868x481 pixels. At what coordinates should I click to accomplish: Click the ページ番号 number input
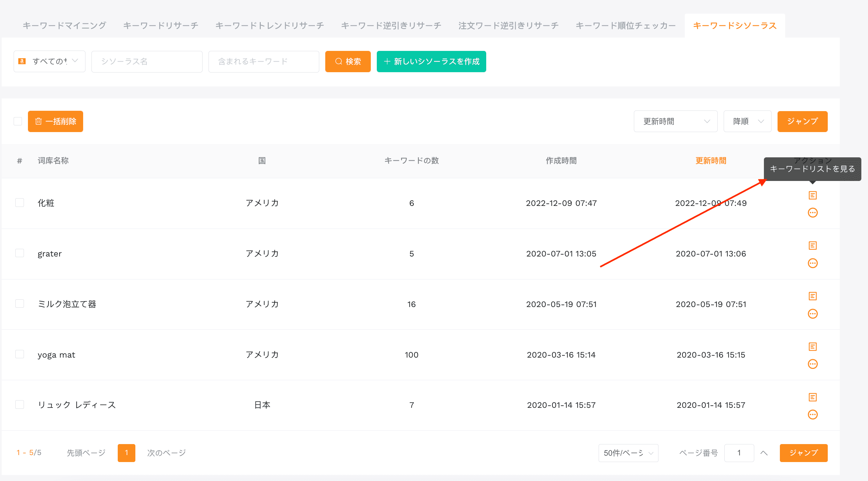[x=739, y=453]
